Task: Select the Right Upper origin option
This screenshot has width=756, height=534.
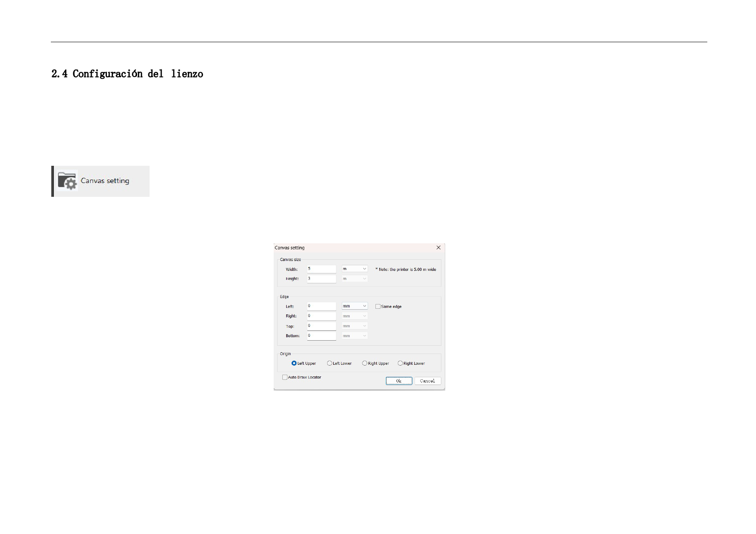Action: point(365,363)
